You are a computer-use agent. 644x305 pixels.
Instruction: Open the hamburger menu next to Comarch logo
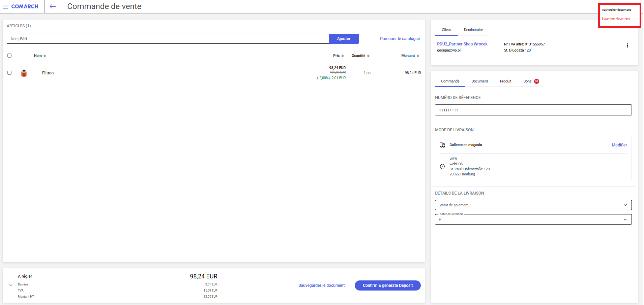tap(5, 7)
